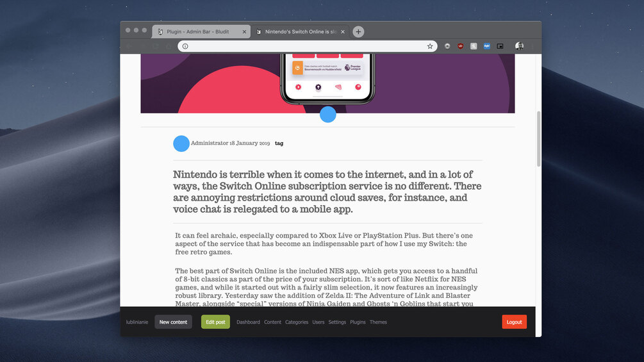Click the site info icon in address bar
The height and width of the screenshot is (362, 644).
[185, 46]
